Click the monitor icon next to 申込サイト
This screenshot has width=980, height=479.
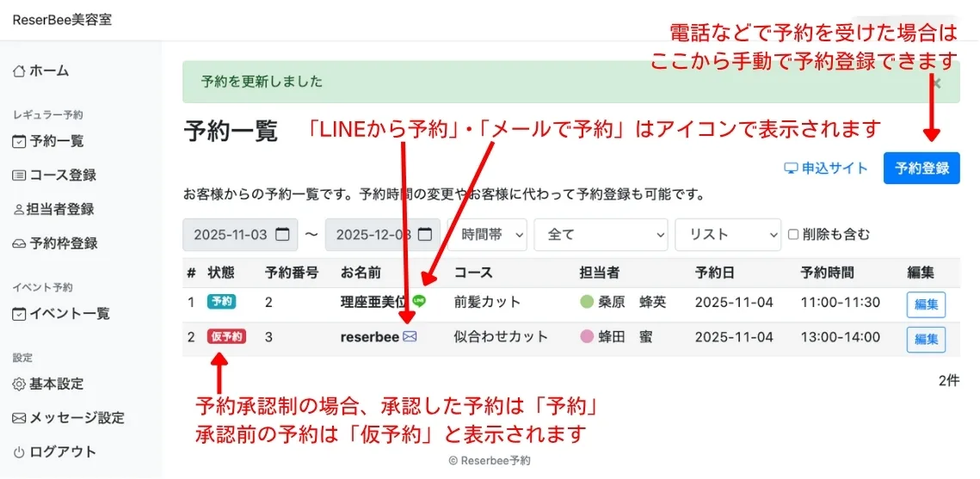pyautogui.click(x=790, y=169)
